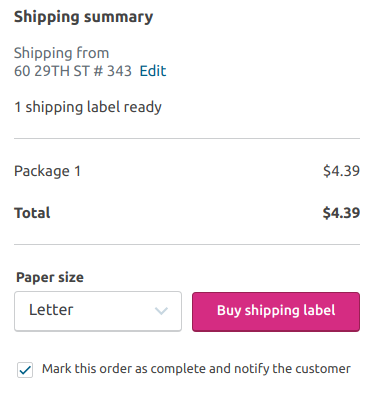Click the '1 shipping label ready' text
Image resolution: width=391 pixels, height=399 pixels.
(88, 107)
